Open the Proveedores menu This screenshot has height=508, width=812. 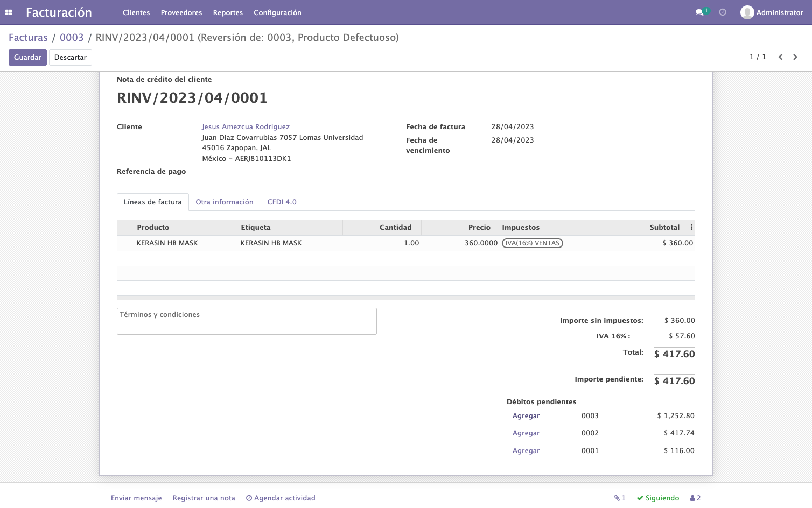(181, 12)
